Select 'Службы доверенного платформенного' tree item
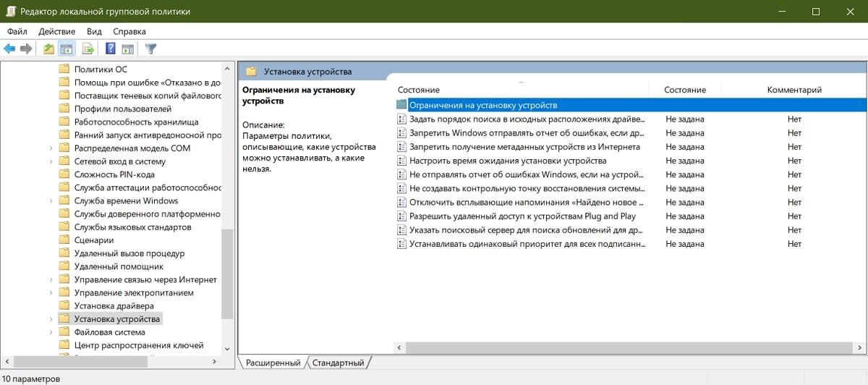Screen dimensions: 868x385 click(x=148, y=214)
